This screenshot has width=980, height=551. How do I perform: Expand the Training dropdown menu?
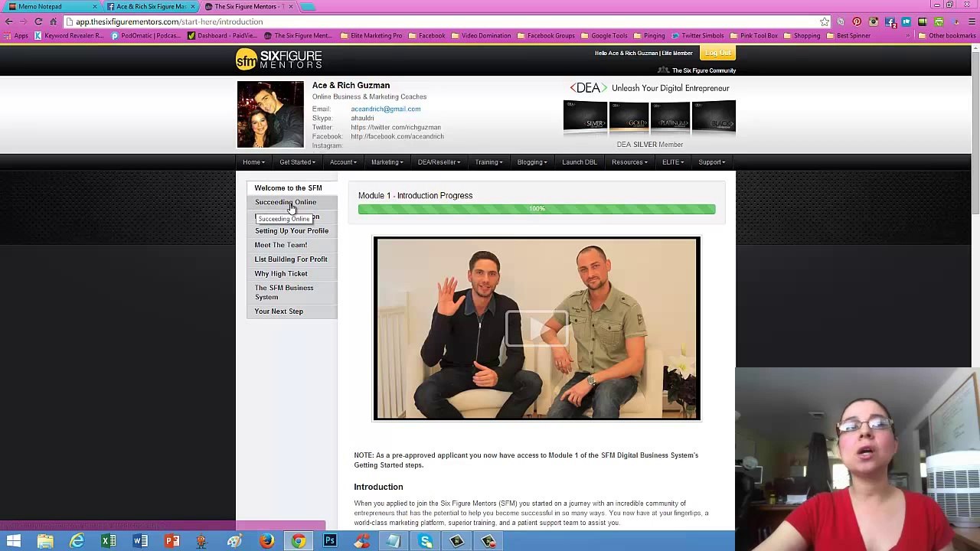(x=488, y=162)
